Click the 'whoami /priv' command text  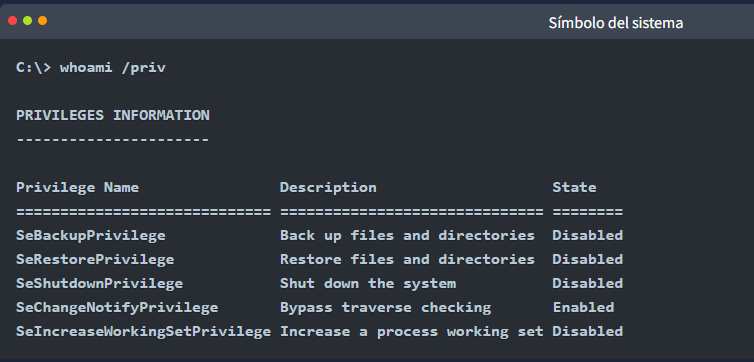coord(113,68)
